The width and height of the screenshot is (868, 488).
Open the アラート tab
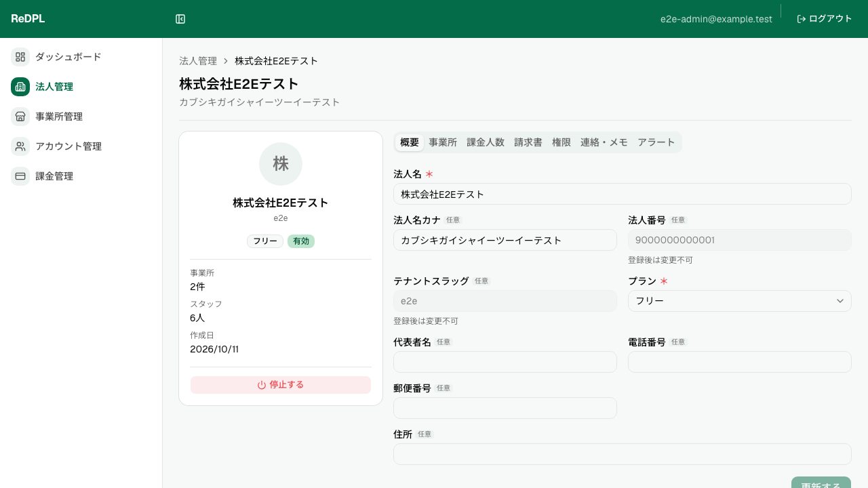656,142
